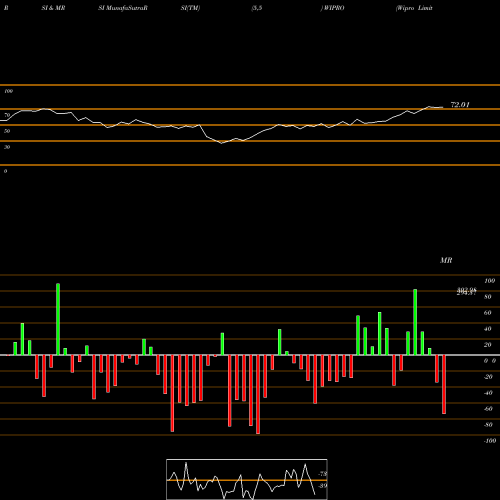The width and height of the screenshot is (500, 500).
Task: Click the 80 label on MR axis
Action: coord(488,297)
